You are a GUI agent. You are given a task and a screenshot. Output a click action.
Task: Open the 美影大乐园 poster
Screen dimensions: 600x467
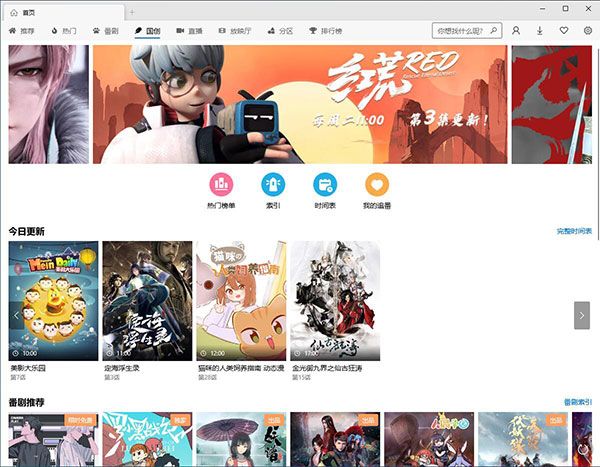click(53, 301)
